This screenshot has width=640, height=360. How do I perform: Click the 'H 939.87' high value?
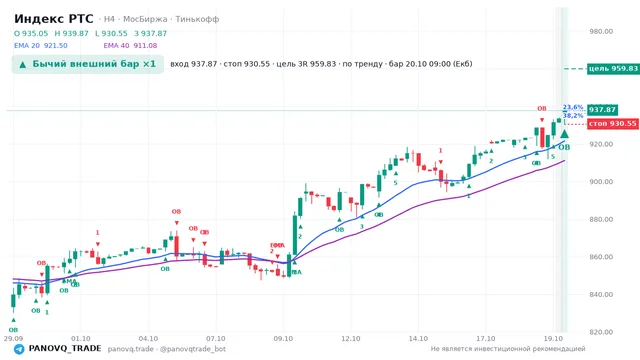[x=71, y=33]
